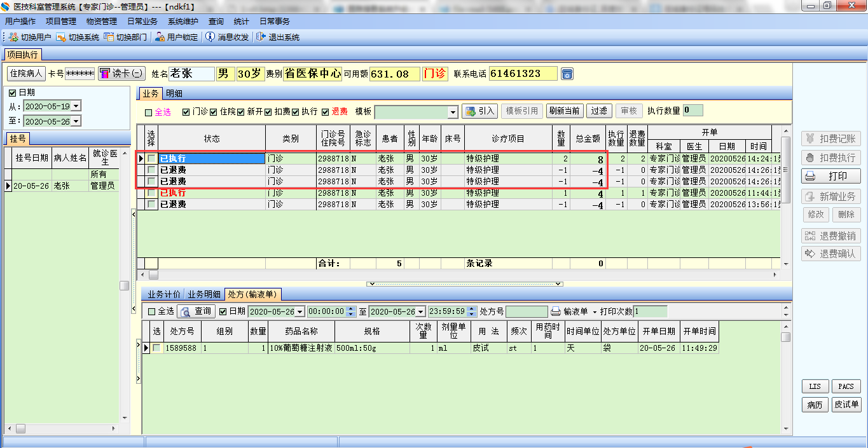Viewport: 868px width, 448px height.
Task: Click the 引入 import button
Action: (479, 111)
